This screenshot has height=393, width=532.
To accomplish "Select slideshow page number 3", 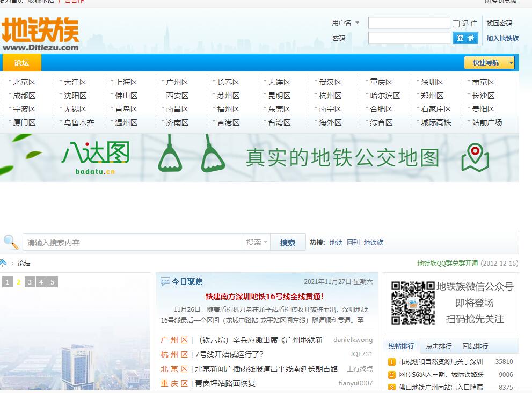I will click(x=30, y=282).
